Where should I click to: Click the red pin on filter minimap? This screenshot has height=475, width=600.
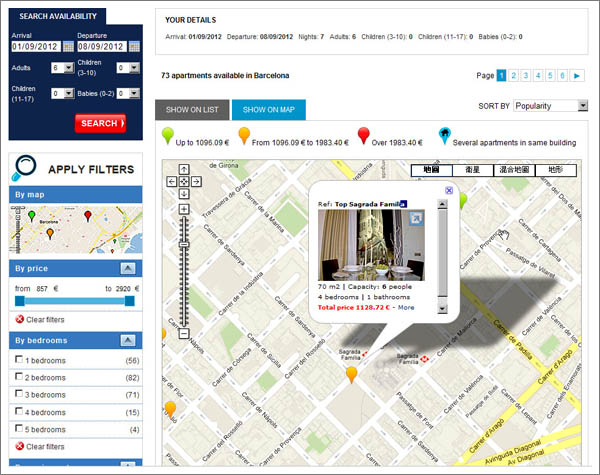pos(88,215)
